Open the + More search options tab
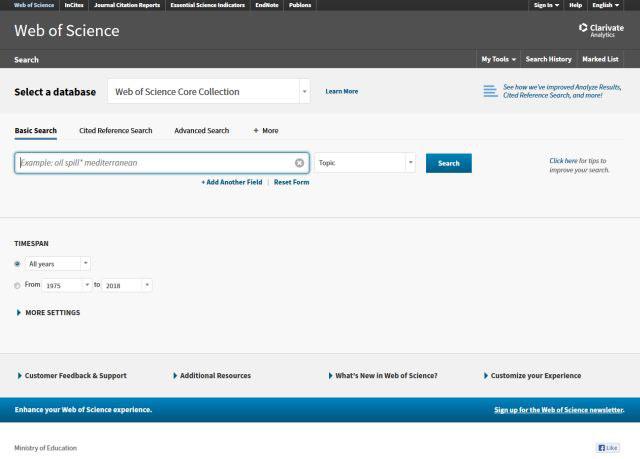This screenshot has height=459, width=640. (266, 131)
